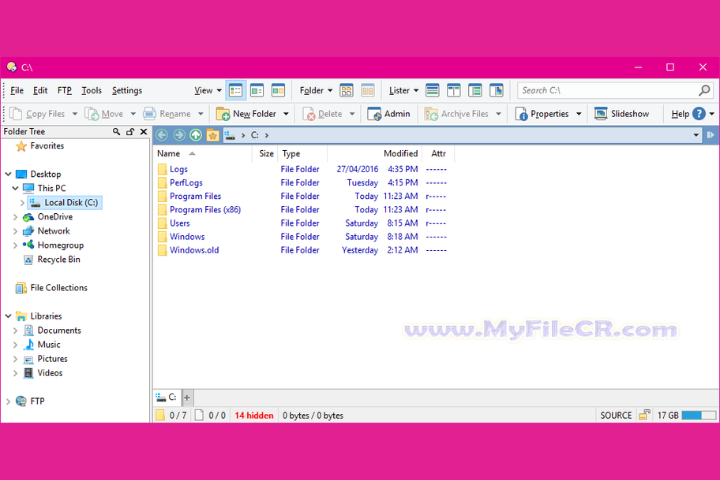Open the New Folder dropdown arrow
The height and width of the screenshot is (480, 720).
pyautogui.click(x=286, y=114)
